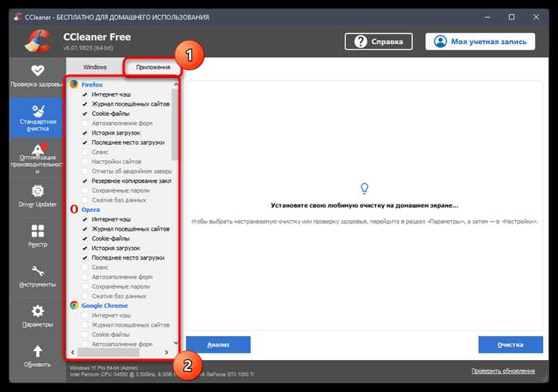558x392 pixels.
Task: Enable Chrome Cookie files checkbox
Action: coord(85,335)
